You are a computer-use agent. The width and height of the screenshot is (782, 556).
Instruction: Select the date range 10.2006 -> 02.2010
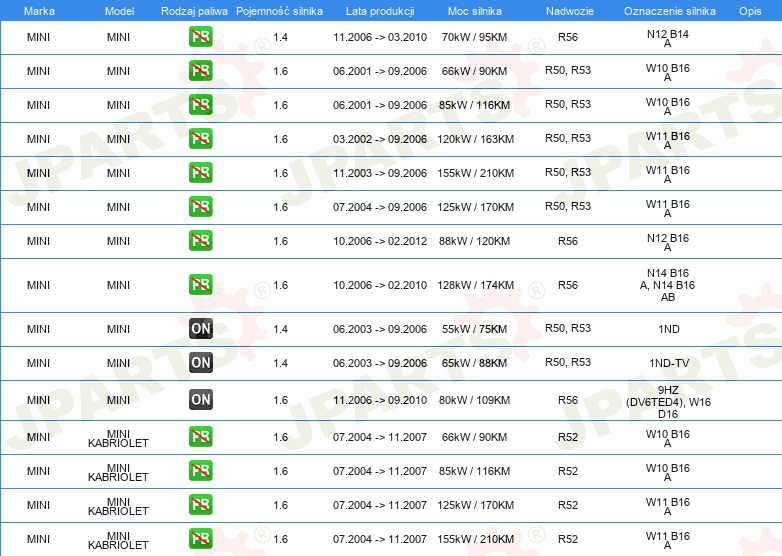(380, 285)
